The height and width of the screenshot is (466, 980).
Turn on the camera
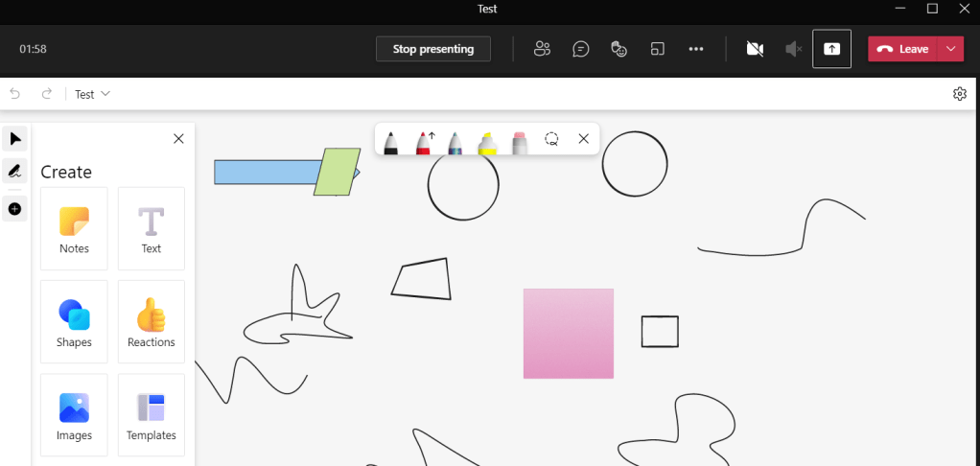click(755, 49)
